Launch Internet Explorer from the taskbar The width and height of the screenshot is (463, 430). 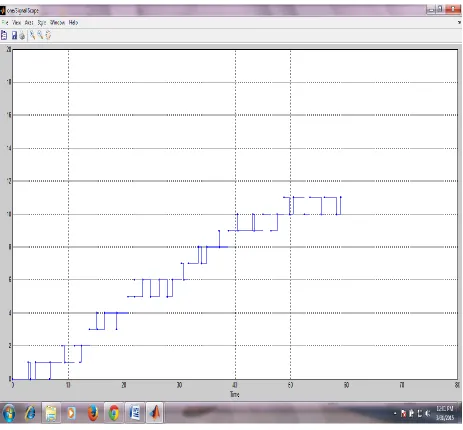pos(31,413)
